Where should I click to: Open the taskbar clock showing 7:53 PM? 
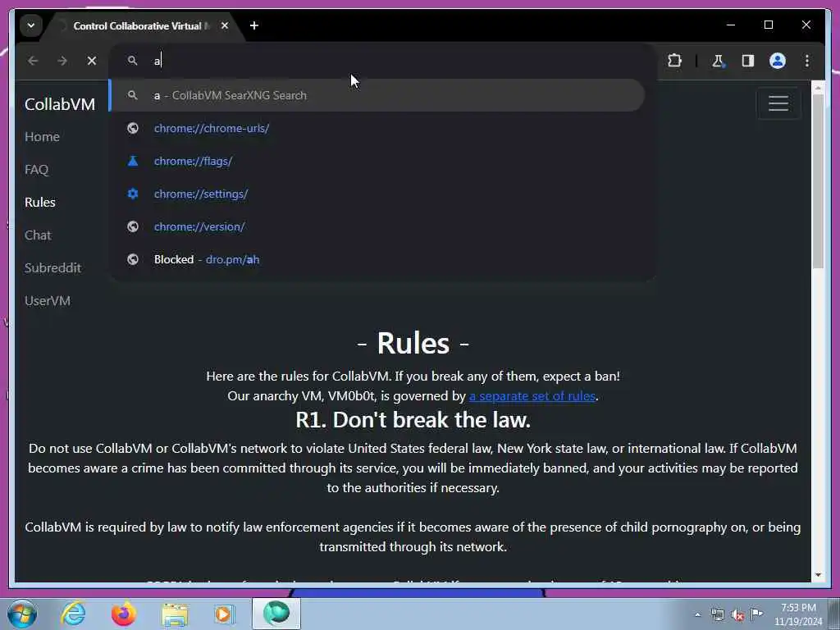(x=798, y=614)
